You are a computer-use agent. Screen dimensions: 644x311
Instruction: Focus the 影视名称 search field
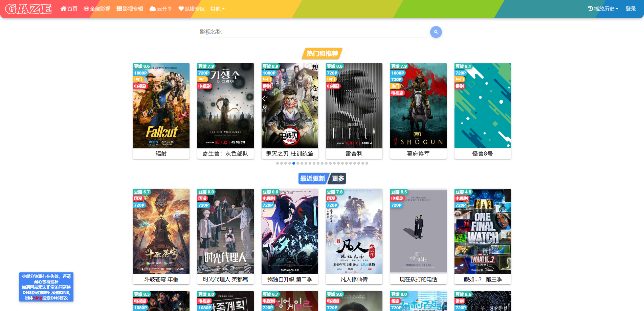(314, 32)
